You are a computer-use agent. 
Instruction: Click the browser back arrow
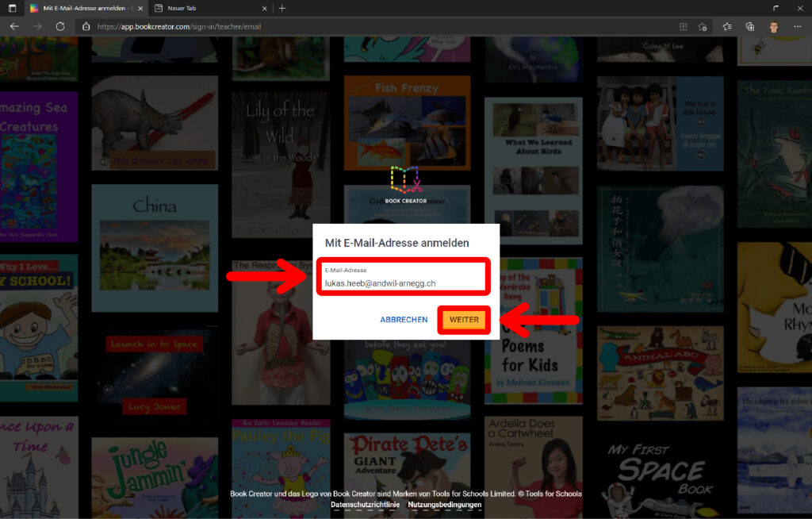point(13,26)
